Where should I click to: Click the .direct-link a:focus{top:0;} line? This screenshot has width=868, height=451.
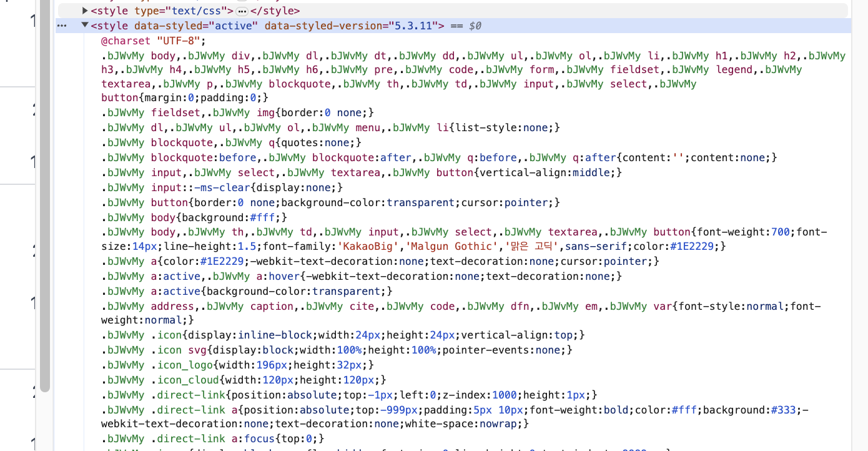pyautogui.click(x=212, y=439)
